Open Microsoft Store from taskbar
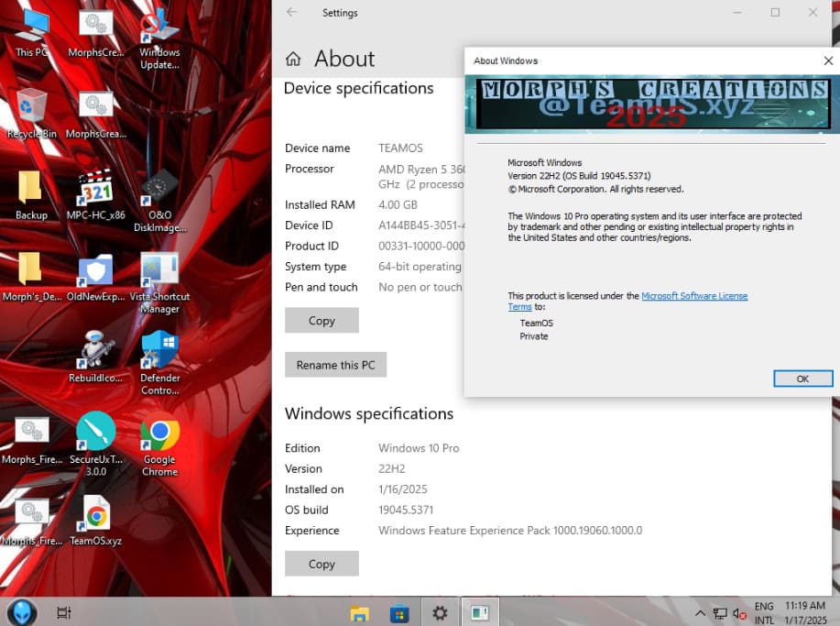 point(399,612)
